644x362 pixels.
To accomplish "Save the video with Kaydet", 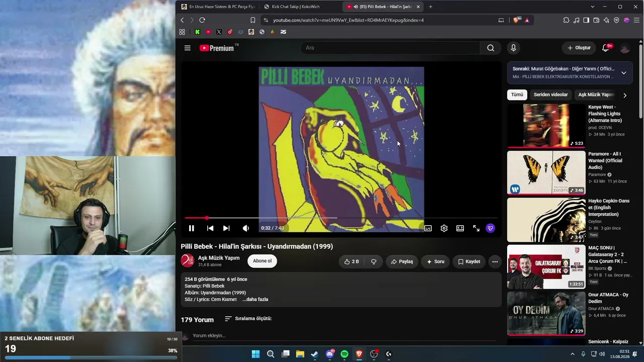I will [x=469, y=261].
